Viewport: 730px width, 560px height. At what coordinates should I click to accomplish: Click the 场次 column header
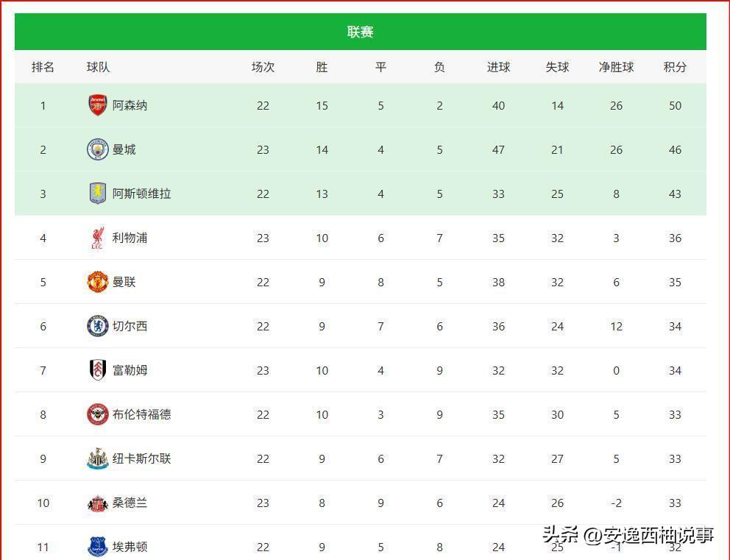pos(263,67)
